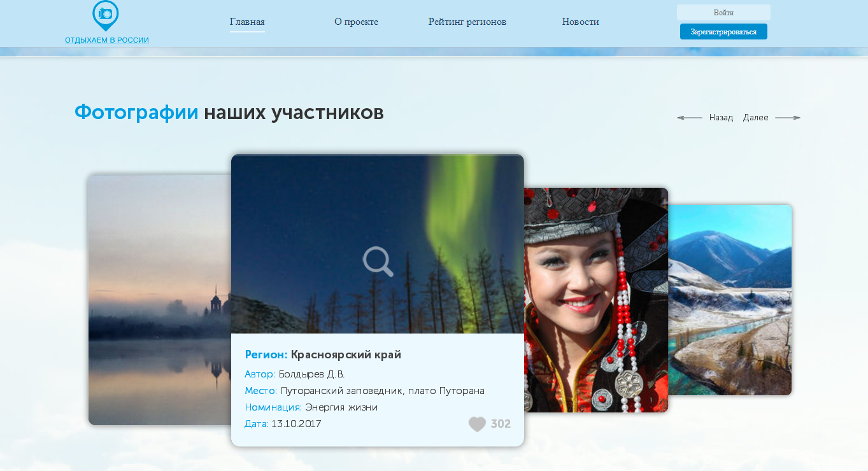
Task: Click the Войти button
Action: coord(723,13)
